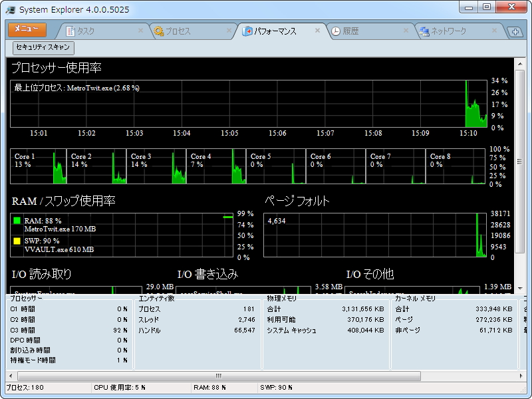
Task: Switch to the プロセス tab
Action: click(x=192, y=31)
